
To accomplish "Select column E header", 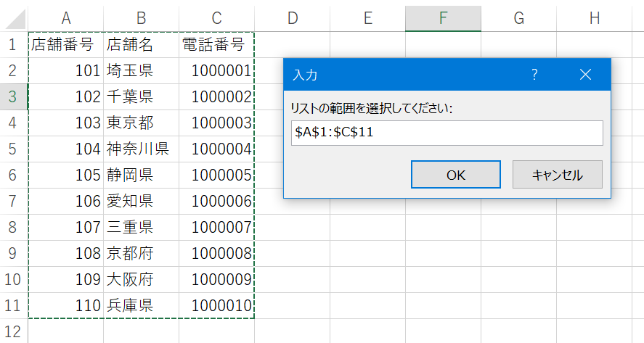I will coord(368,18).
